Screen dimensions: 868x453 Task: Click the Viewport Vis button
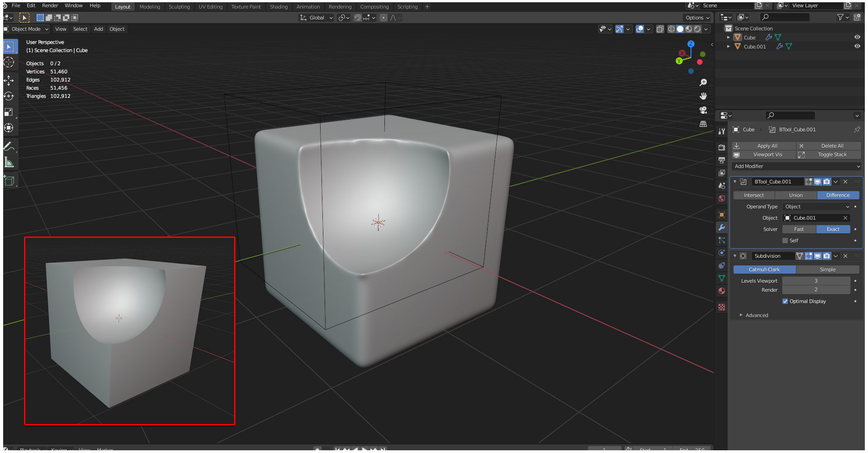coord(764,154)
